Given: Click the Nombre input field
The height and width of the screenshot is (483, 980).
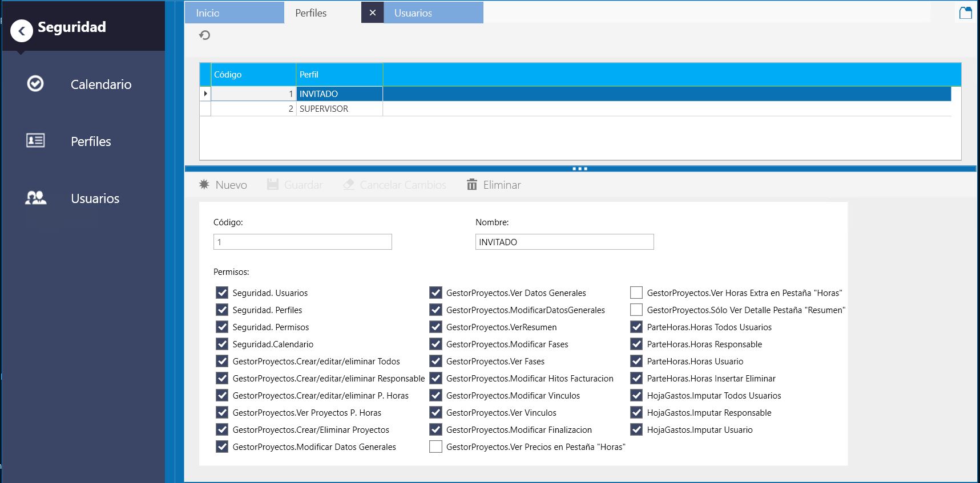Looking at the screenshot, I should click(x=564, y=242).
